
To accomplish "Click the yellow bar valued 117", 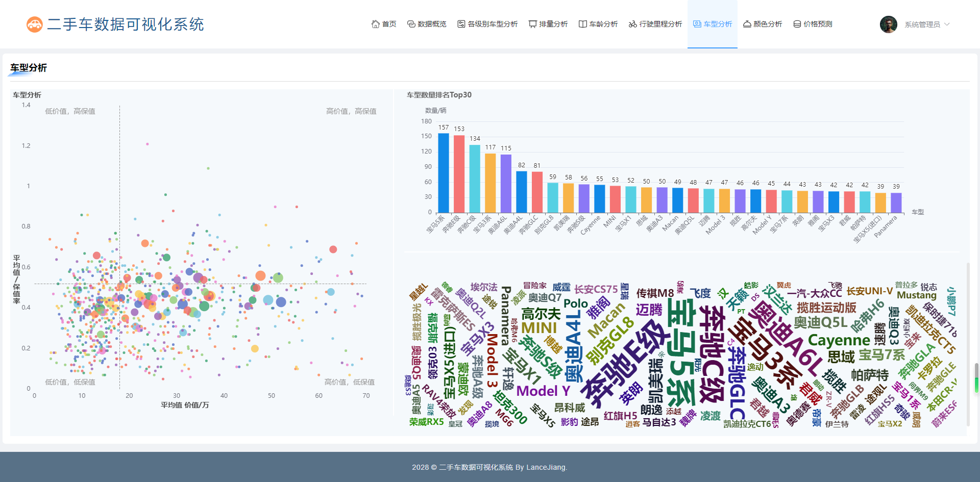I will (x=491, y=183).
